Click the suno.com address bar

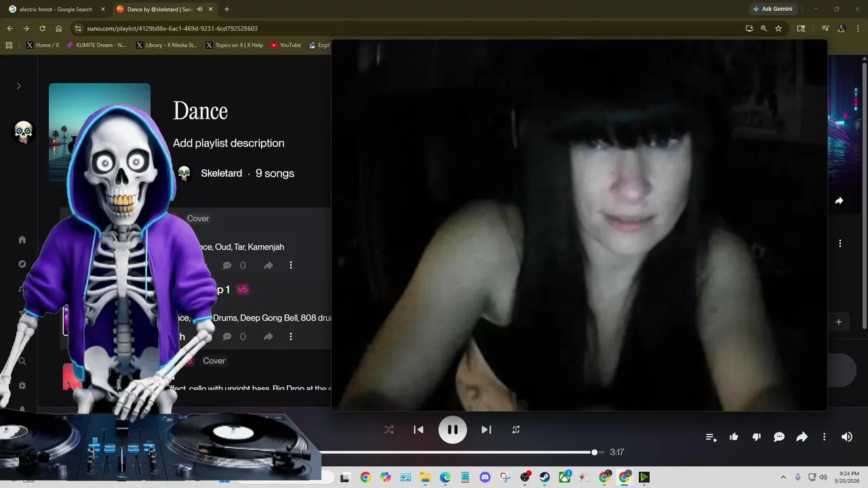pyautogui.click(x=407, y=28)
